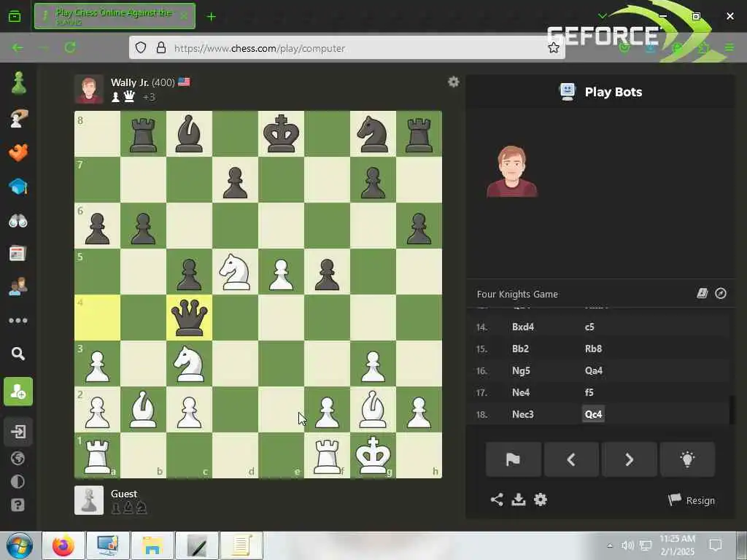Open the settings gear beside download icon
The height and width of the screenshot is (560, 747).
(x=541, y=499)
